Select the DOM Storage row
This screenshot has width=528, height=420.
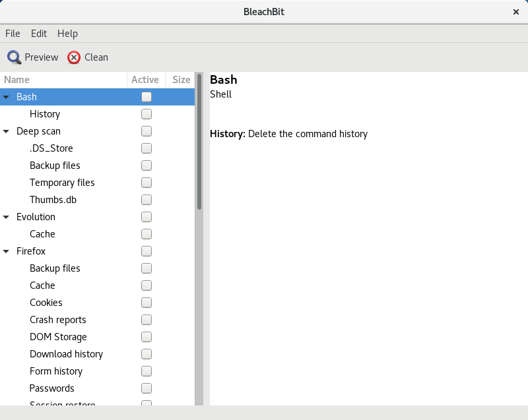coord(97,337)
